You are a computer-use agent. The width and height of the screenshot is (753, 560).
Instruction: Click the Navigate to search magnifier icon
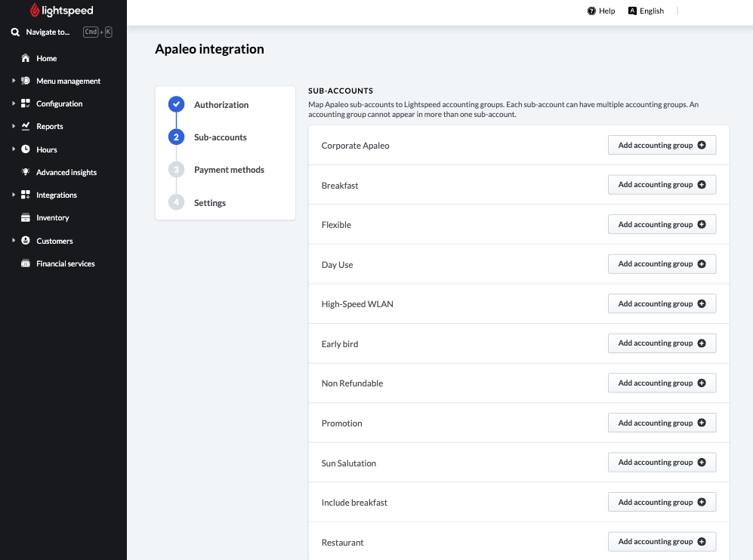coord(15,32)
